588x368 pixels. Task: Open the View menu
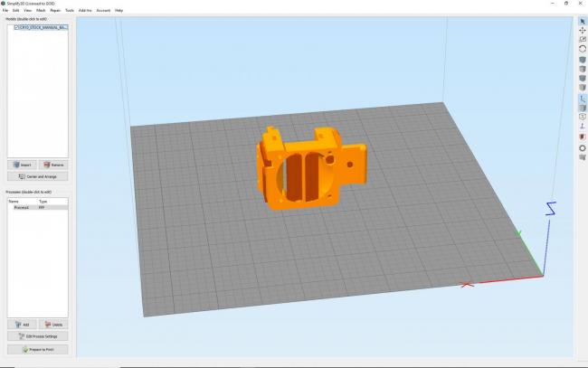(x=28, y=11)
